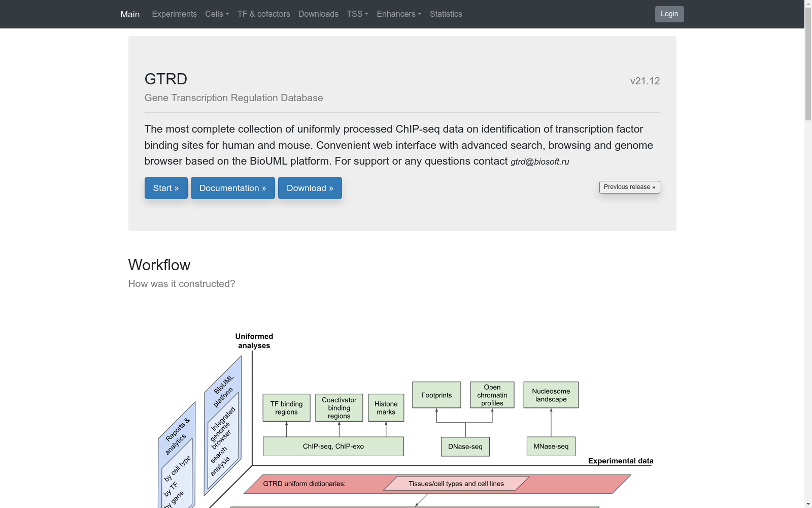Screen dimensions: 812x508
Task: Open the Previous release » link
Action: pyautogui.click(x=630, y=187)
